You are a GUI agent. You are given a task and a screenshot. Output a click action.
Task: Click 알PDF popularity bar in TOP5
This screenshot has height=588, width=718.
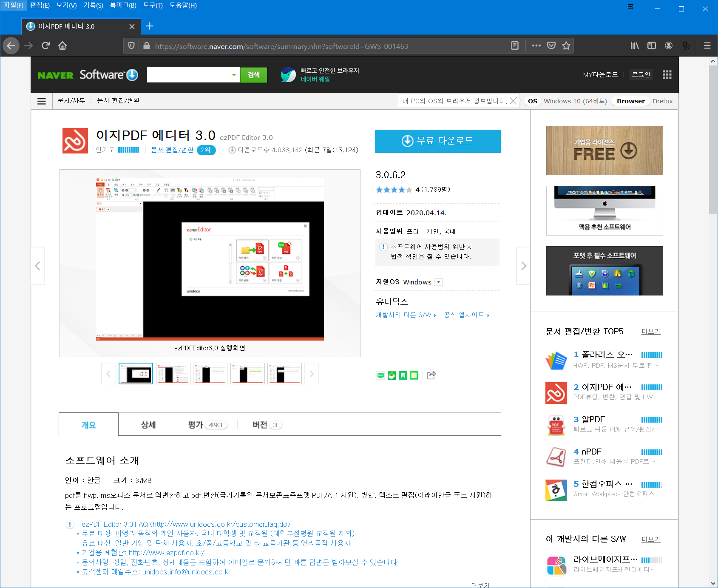(x=652, y=420)
